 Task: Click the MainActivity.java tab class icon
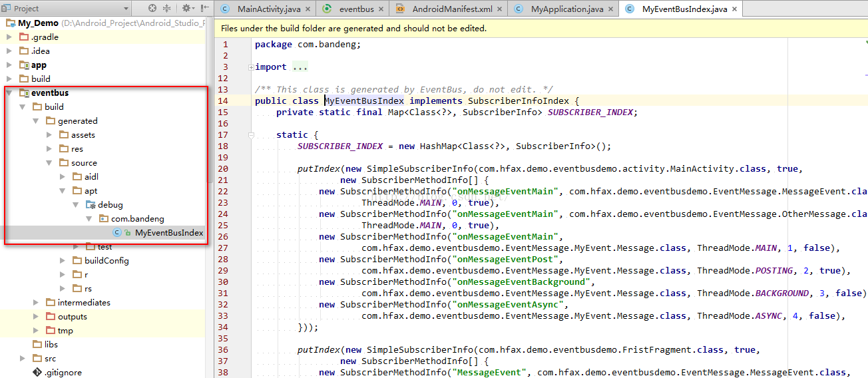click(225, 9)
